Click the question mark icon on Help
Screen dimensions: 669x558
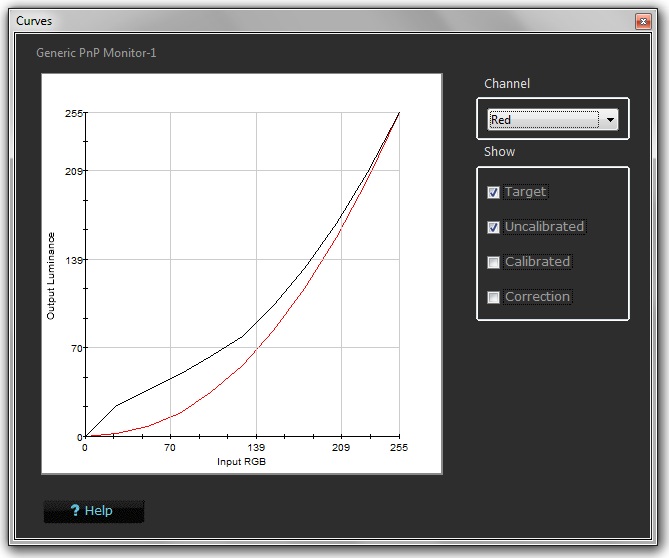[x=75, y=510]
